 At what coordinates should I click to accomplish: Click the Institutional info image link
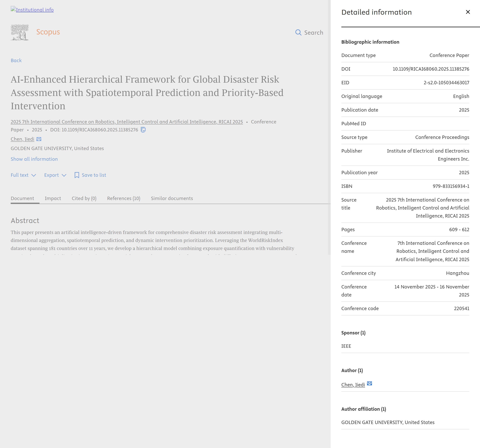[32, 10]
